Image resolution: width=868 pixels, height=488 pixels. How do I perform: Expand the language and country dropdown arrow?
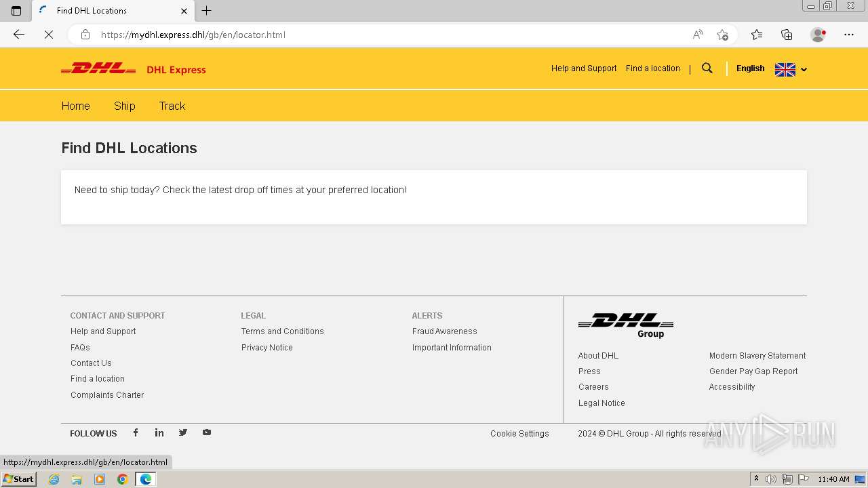click(804, 70)
